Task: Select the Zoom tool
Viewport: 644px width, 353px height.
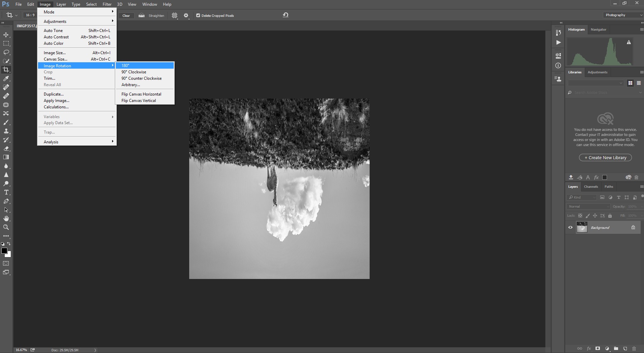Action: [x=6, y=227]
